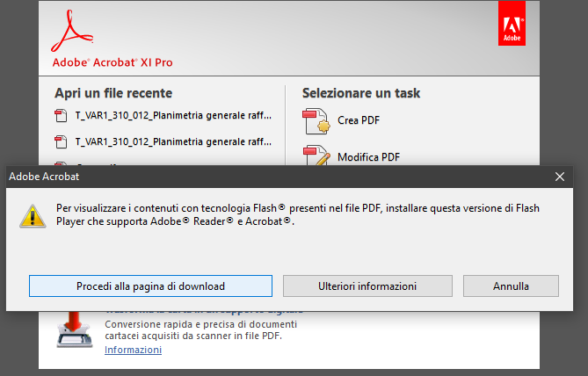Click the PDF icon of the second recent file
The image size is (588, 376).
click(x=61, y=141)
